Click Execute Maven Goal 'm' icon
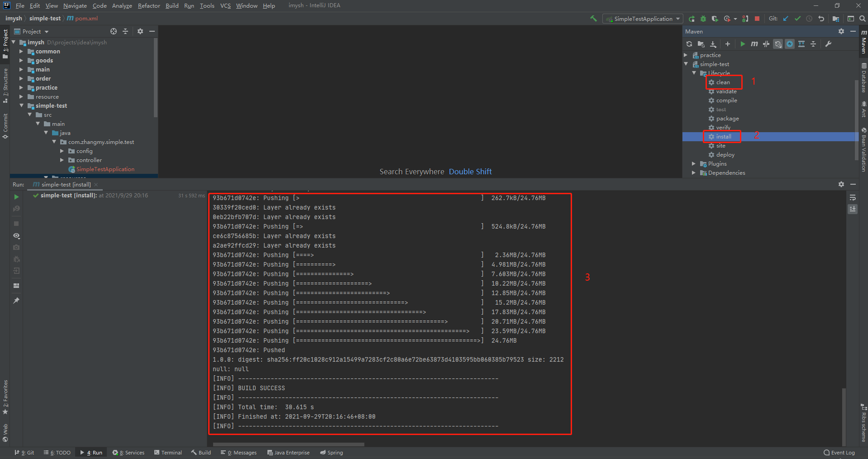This screenshot has height=459, width=868. (x=754, y=44)
